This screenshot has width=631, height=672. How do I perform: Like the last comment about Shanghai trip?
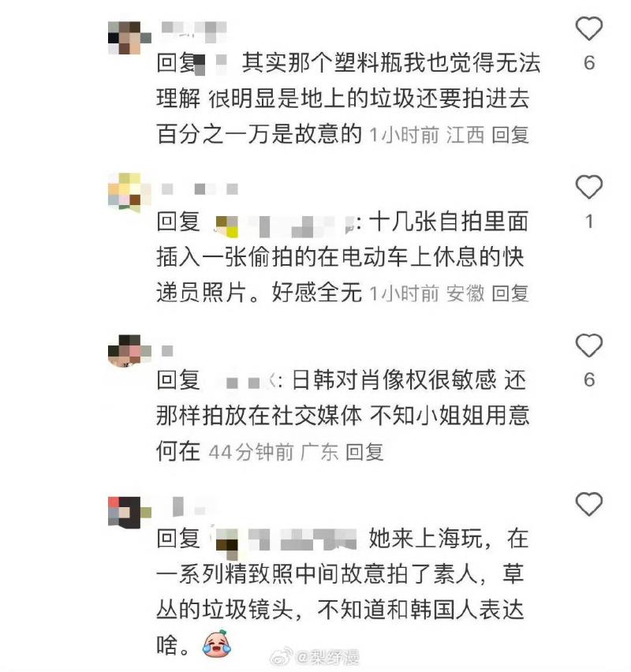pyautogui.click(x=589, y=504)
